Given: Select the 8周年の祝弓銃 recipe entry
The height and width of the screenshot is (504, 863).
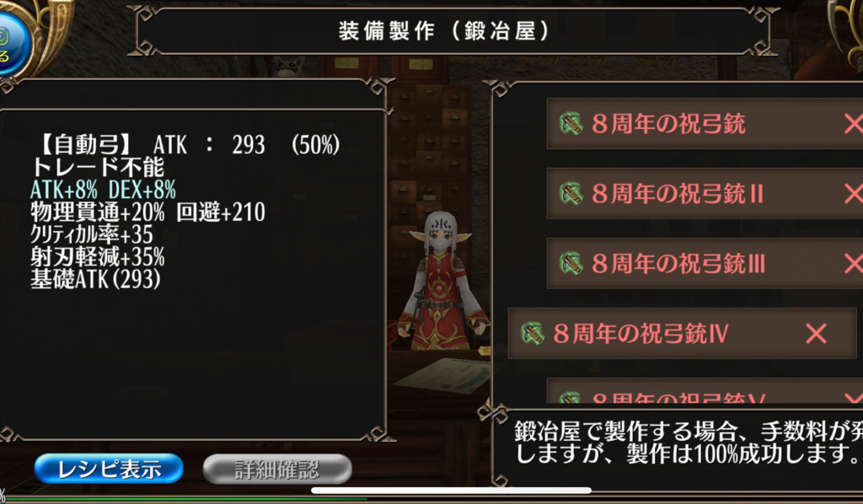Looking at the screenshot, I should click(705, 124).
